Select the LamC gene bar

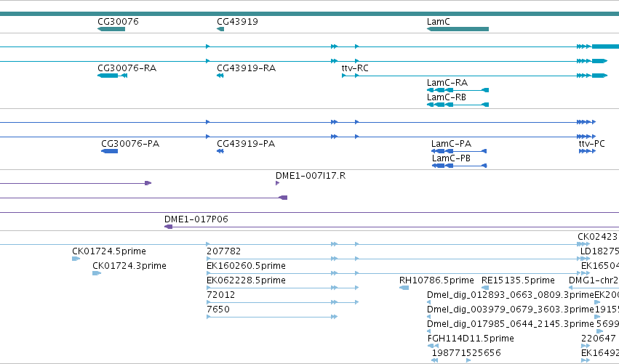pyautogui.click(x=458, y=29)
